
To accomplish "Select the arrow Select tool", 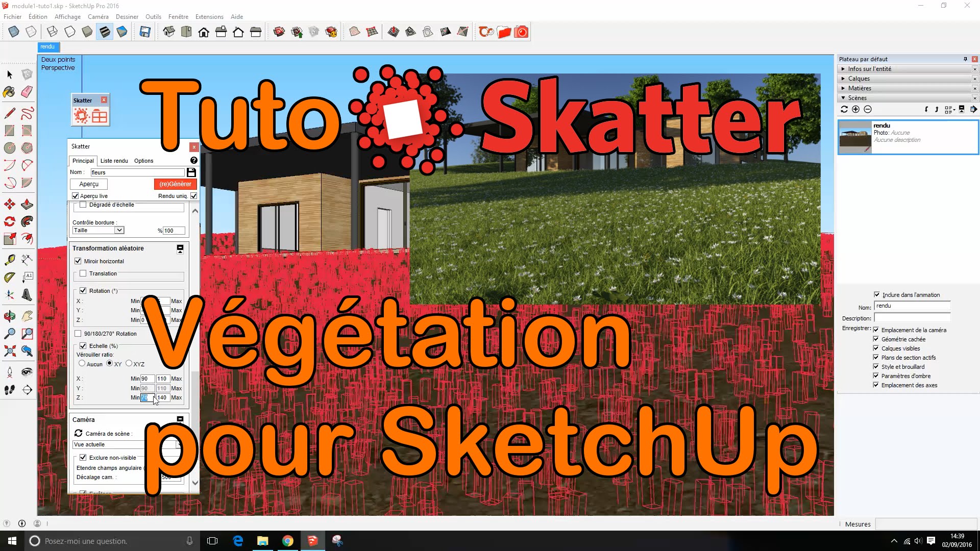I will 10,74.
